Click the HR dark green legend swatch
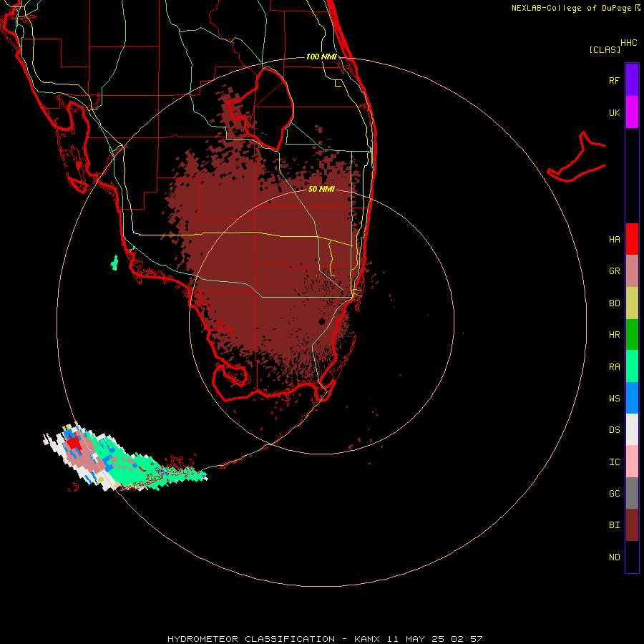Screen dimensions: 644x644 point(632,335)
